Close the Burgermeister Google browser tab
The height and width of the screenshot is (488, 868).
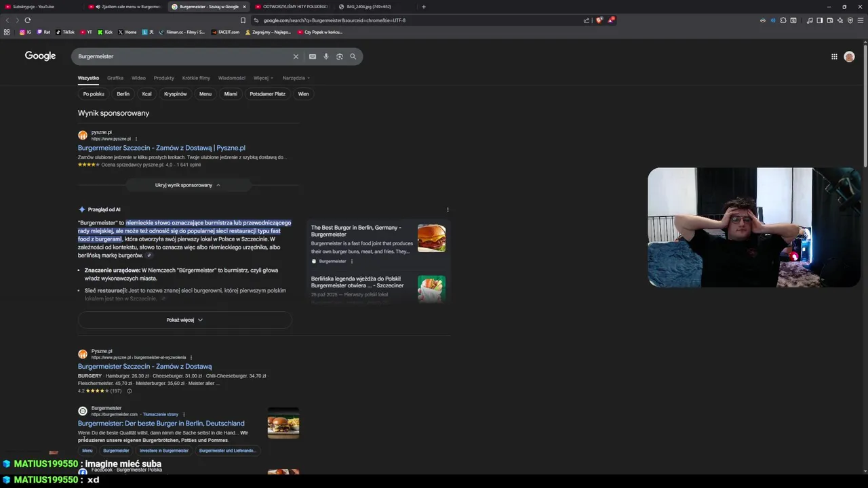click(245, 7)
